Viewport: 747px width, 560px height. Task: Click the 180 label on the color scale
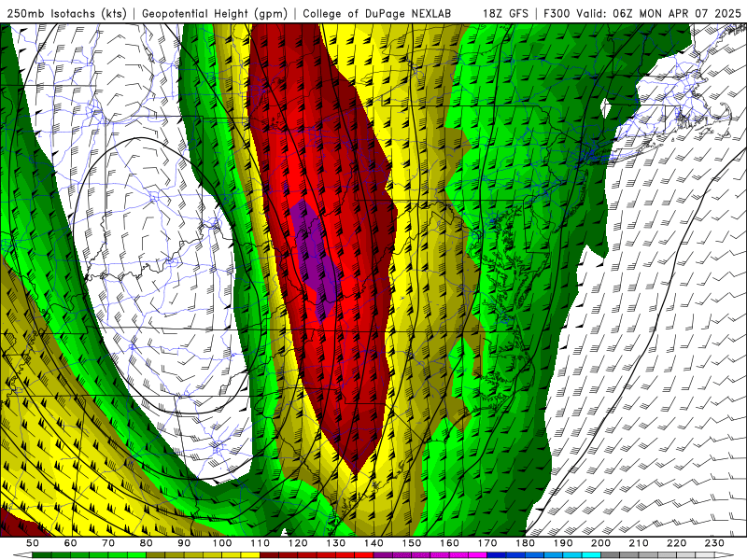click(x=525, y=543)
